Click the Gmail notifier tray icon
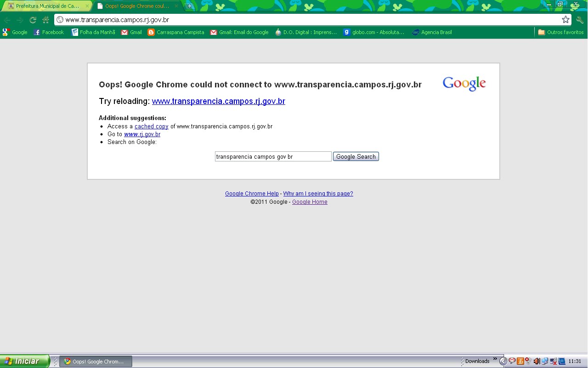Image resolution: width=588 pixels, height=368 pixels. point(512,361)
